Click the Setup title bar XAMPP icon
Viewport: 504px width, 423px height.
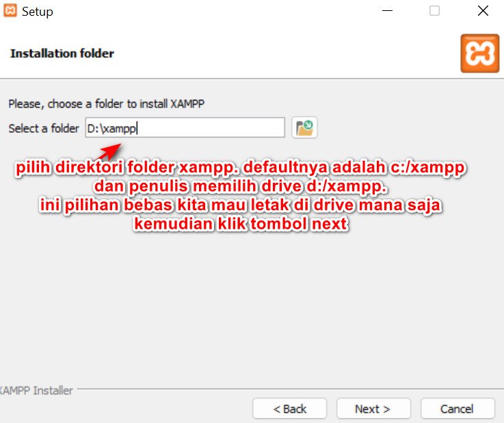10,10
